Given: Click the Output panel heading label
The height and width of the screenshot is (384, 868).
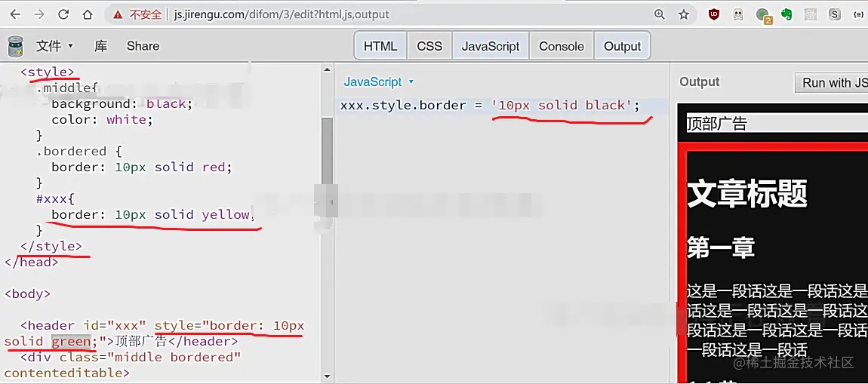Looking at the screenshot, I should point(699,82).
